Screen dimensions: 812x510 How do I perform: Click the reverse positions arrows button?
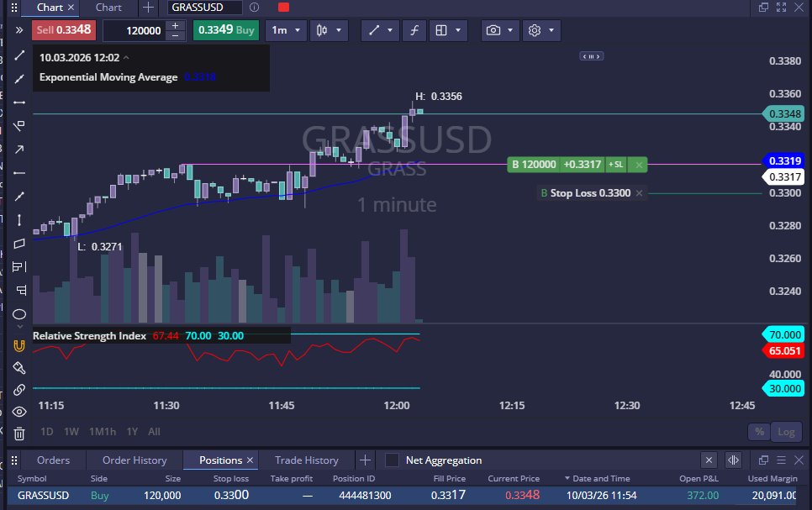tap(733, 460)
